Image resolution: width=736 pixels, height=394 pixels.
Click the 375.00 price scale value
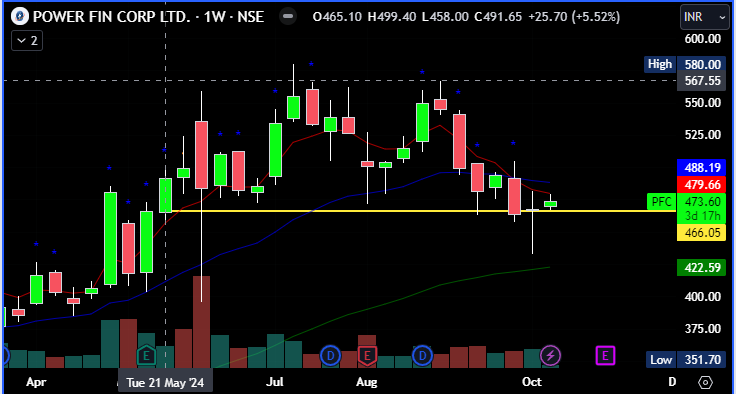coord(702,328)
